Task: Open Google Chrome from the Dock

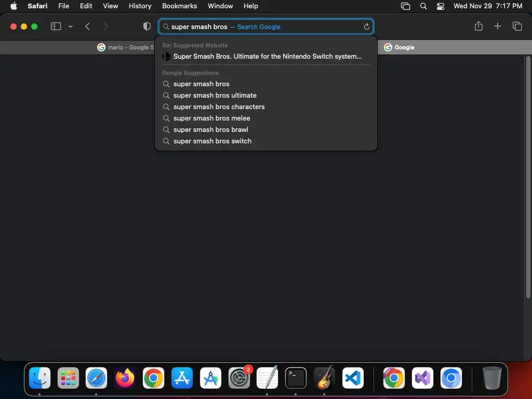Action: (x=153, y=378)
